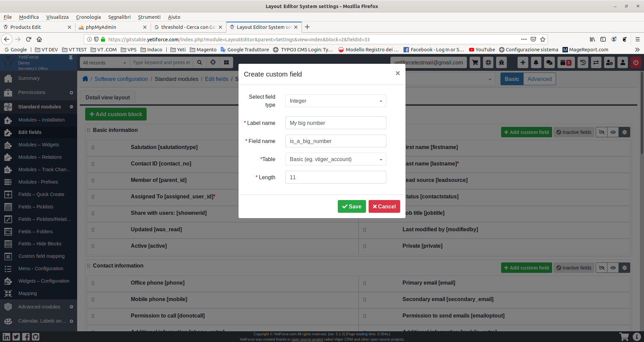Open advanced search crosshair icon

(x=213, y=62)
